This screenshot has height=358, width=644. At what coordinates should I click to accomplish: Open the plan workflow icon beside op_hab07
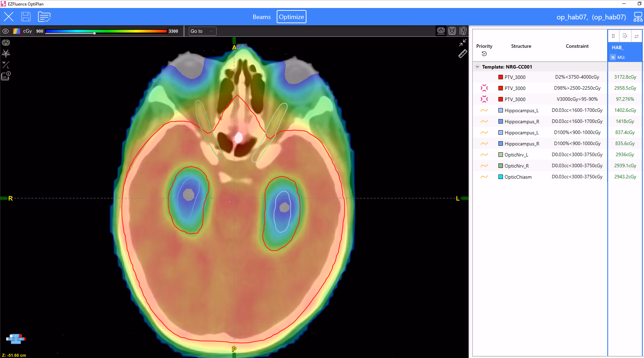638,17
